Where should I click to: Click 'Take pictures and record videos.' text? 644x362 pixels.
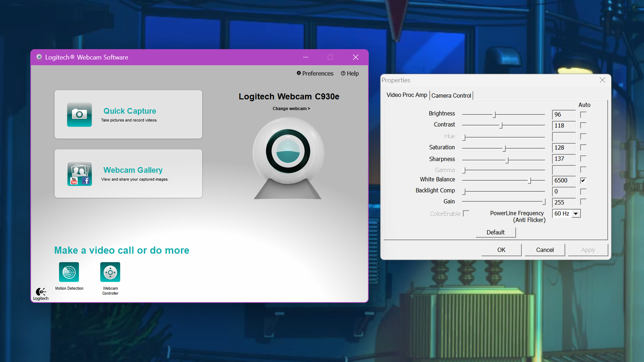point(129,120)
